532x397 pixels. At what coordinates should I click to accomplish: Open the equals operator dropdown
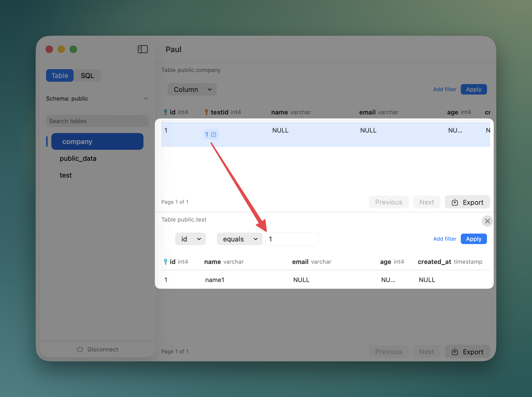pos(239,239)
